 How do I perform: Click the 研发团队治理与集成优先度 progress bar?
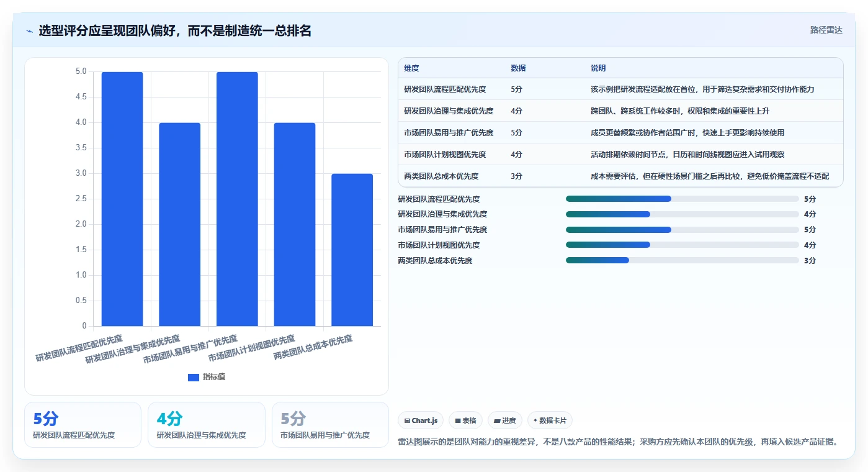pyautogui.click(x=682, y=214)
